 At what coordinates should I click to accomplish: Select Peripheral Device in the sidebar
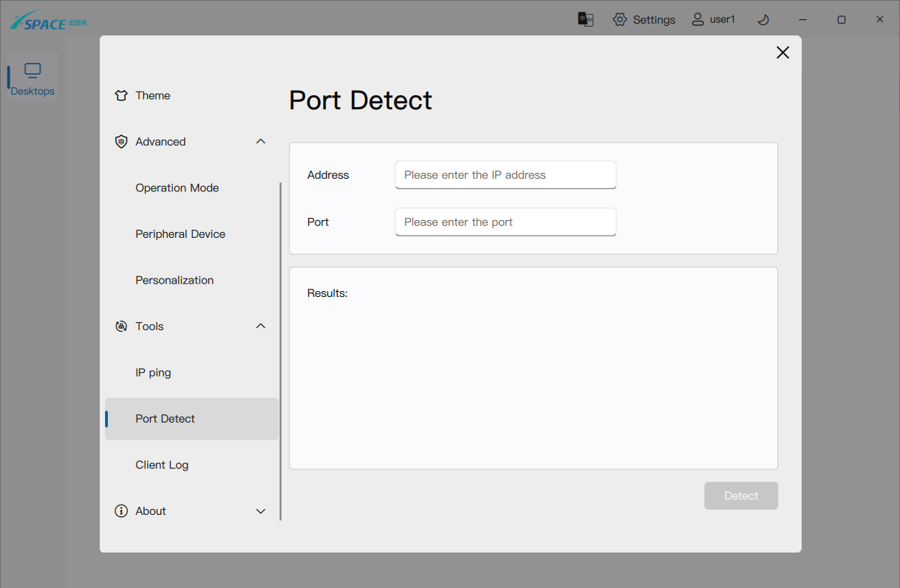pyautogui.click(x=180, y=234)
